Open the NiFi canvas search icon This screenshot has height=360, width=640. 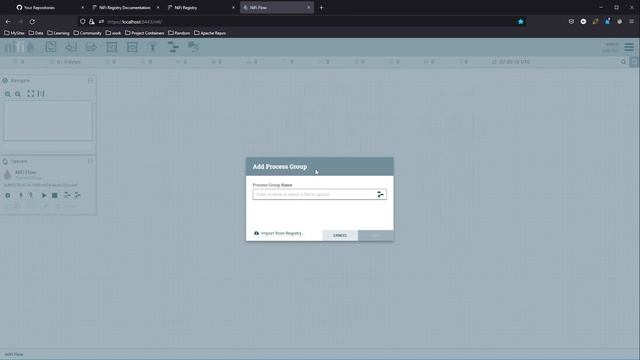(623, 62)
